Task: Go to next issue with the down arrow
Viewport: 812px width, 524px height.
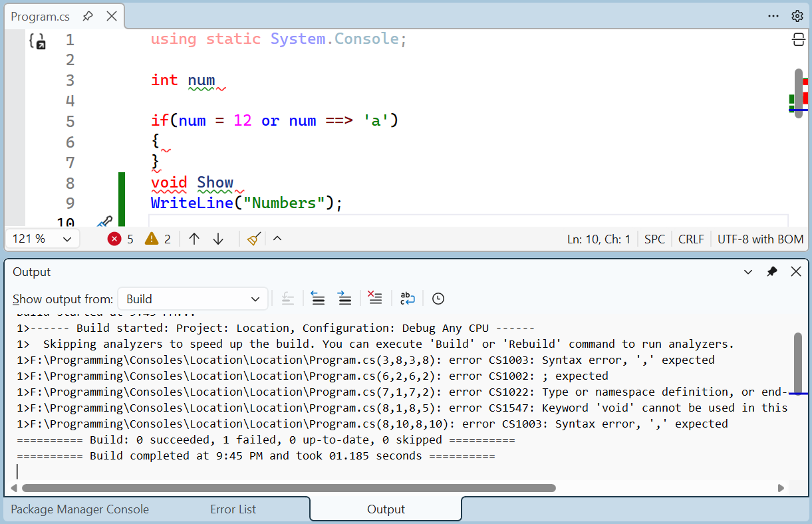Action: (218, 239)
